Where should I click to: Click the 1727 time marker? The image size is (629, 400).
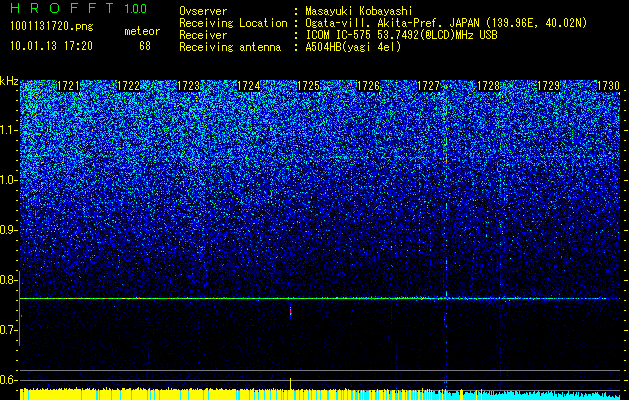(428, 86)
